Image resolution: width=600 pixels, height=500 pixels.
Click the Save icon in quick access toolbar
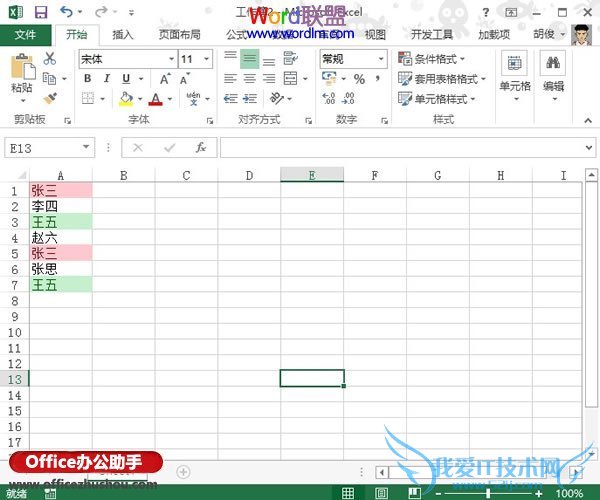click(x=41, y=12)
